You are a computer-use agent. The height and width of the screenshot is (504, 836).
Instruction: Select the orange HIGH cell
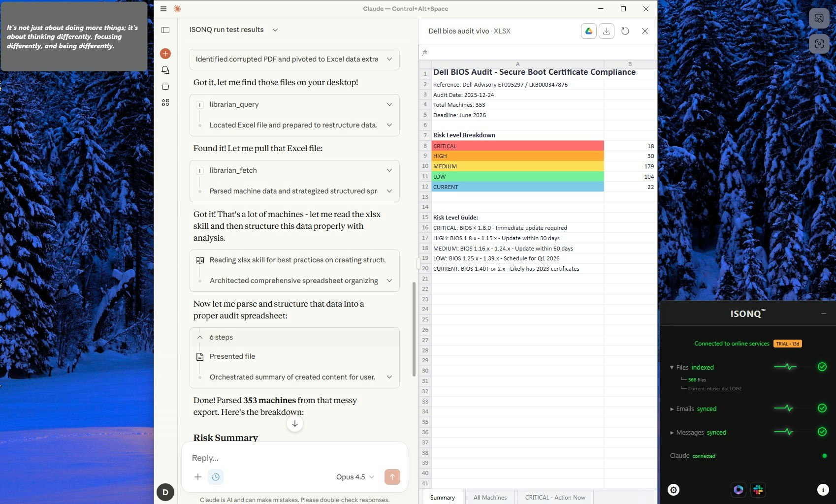(x=517, y=156)
